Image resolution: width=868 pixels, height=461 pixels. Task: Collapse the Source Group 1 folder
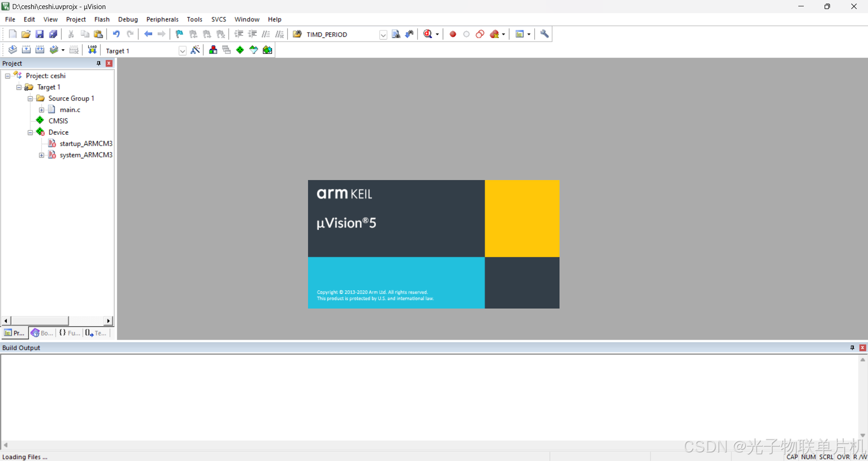coord(30,99)
